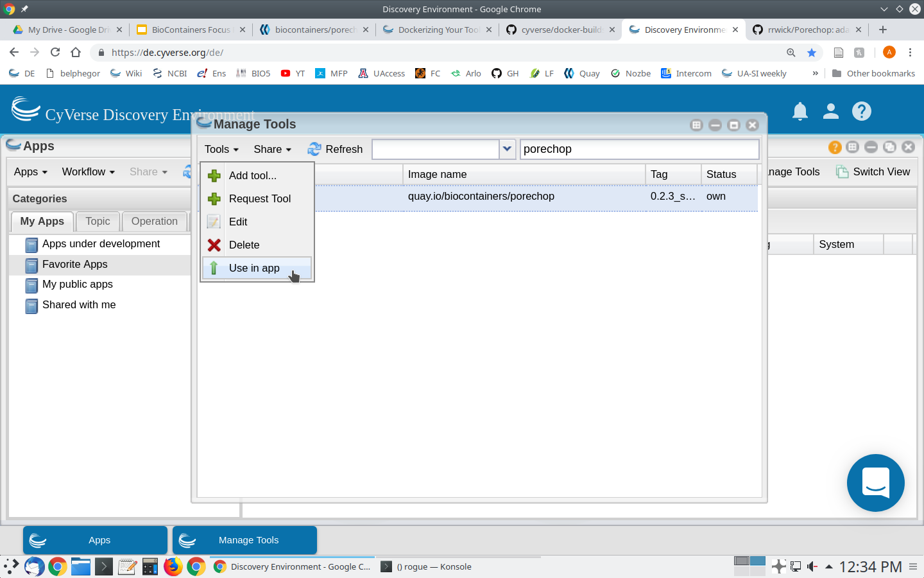This screenshot has height=578, width=924.
Task: Click the empty filter combo box field
Action: [436, 149]
